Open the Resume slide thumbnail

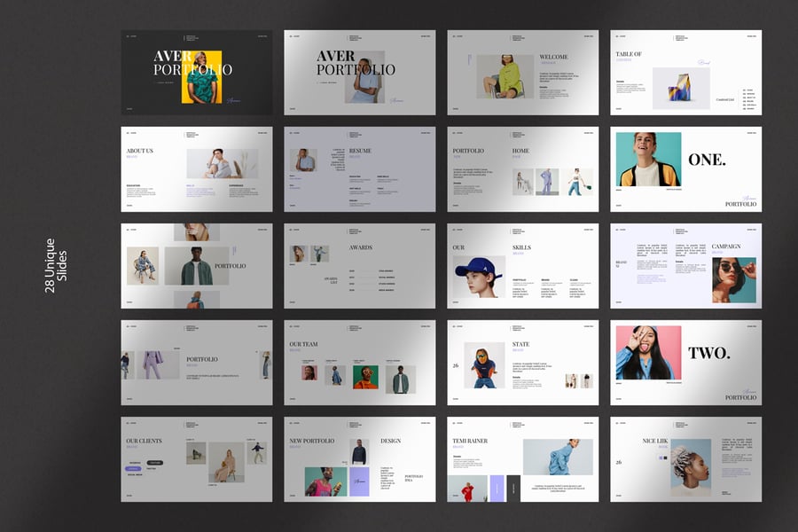[x=359, y=169]
